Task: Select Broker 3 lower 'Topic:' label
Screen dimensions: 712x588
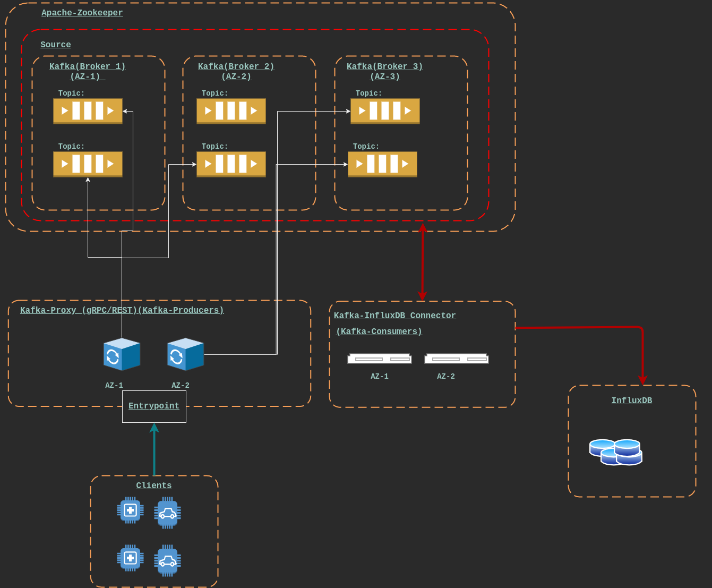Action: coord(366,146)
